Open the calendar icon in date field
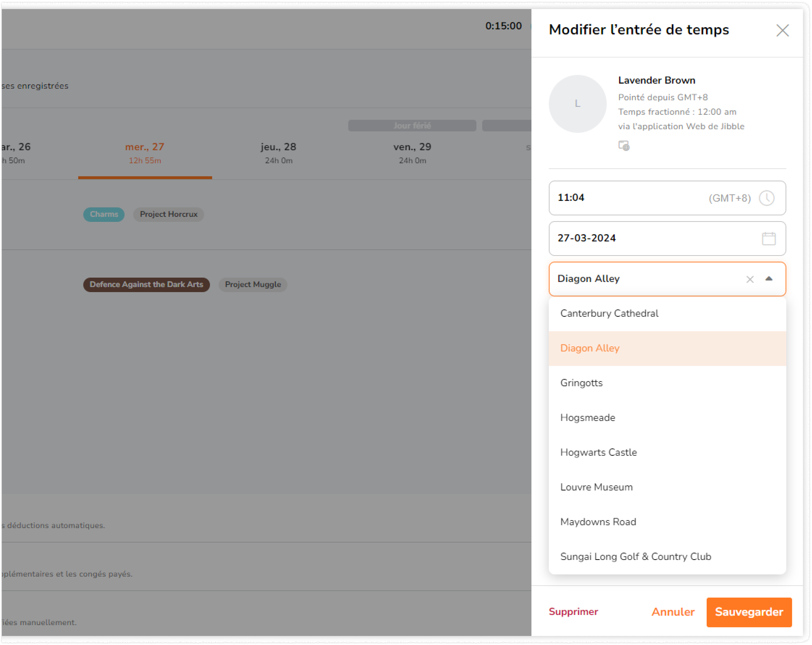Viewport: 812px width, 645px height. coord(768,238)
